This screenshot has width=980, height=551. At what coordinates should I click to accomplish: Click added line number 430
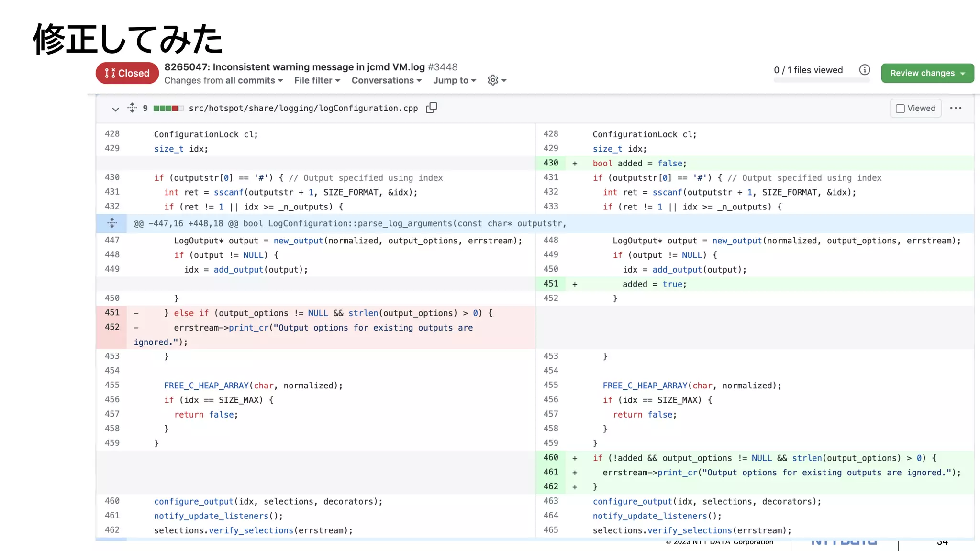tap(551, 163)
